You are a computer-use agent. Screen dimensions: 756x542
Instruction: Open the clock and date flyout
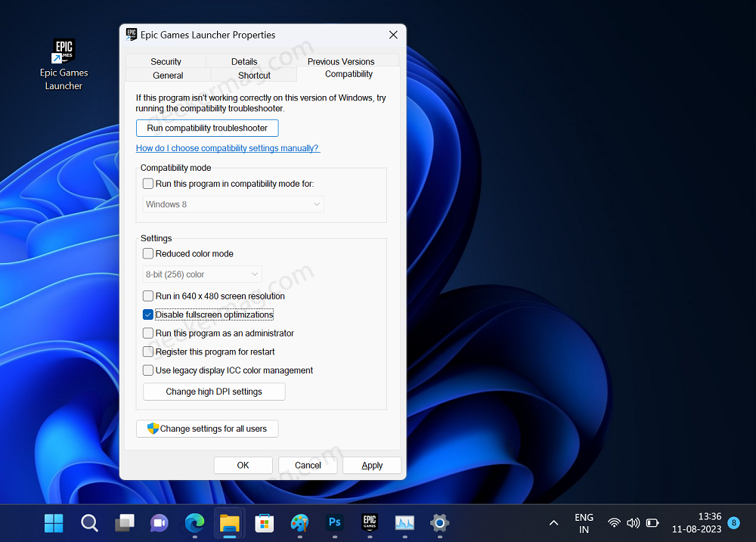point(697,523)
